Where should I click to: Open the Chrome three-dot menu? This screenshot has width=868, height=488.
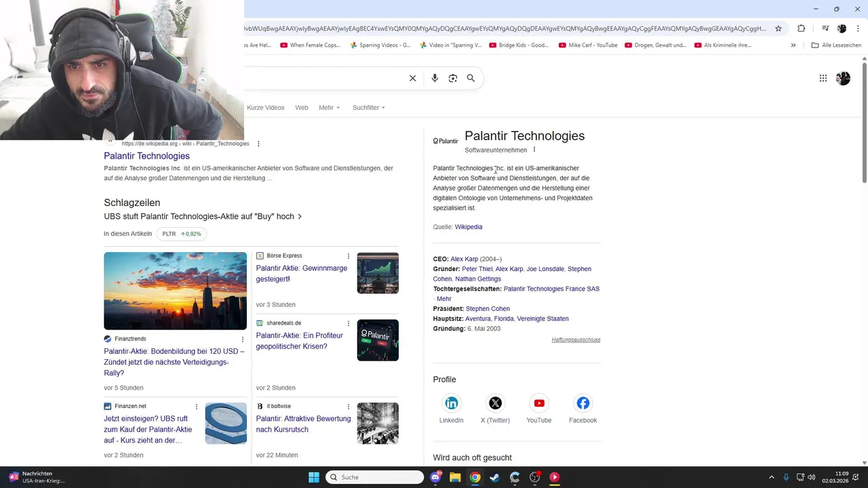[x=857, y=28]
